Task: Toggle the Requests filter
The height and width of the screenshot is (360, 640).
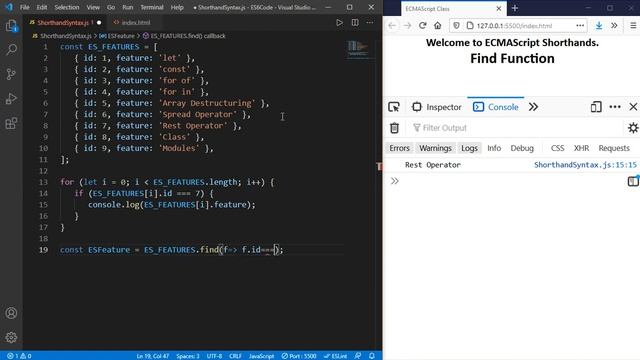Action: (x=614, y=148)
